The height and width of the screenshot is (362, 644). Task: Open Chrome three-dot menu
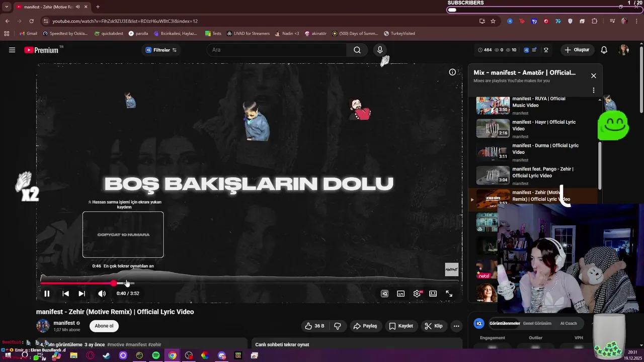[636, 21]
